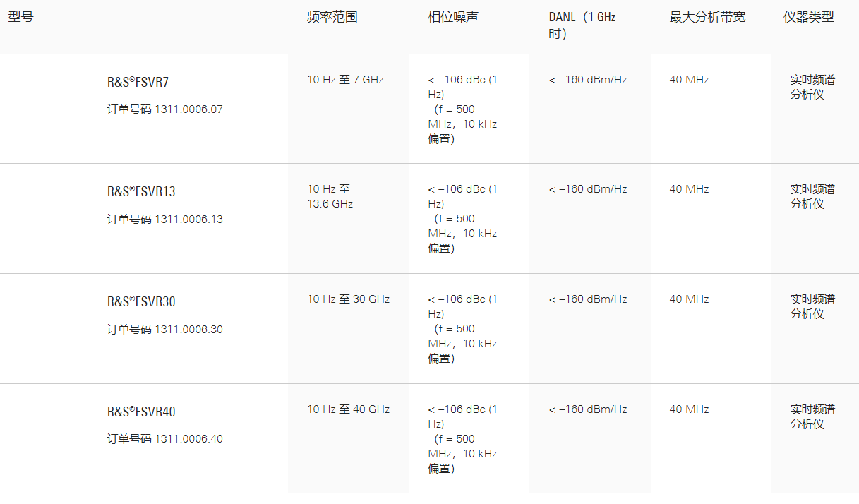This screenshot has width=859, height=504.
Task: Click the FSVR40 row's 40 MHz bandwidth
Action: pyautogui.click(x=689, y=409)
